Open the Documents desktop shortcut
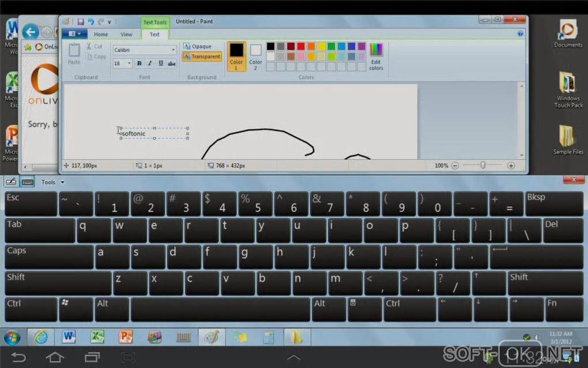 pyautogui.click(x=568, y=33)
